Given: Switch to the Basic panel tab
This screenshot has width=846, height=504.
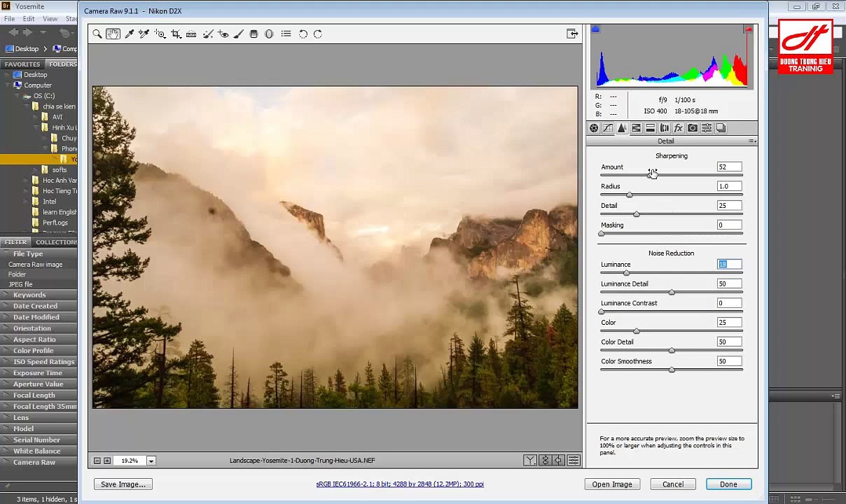Looking at the screenshot, I should (594, 128).
